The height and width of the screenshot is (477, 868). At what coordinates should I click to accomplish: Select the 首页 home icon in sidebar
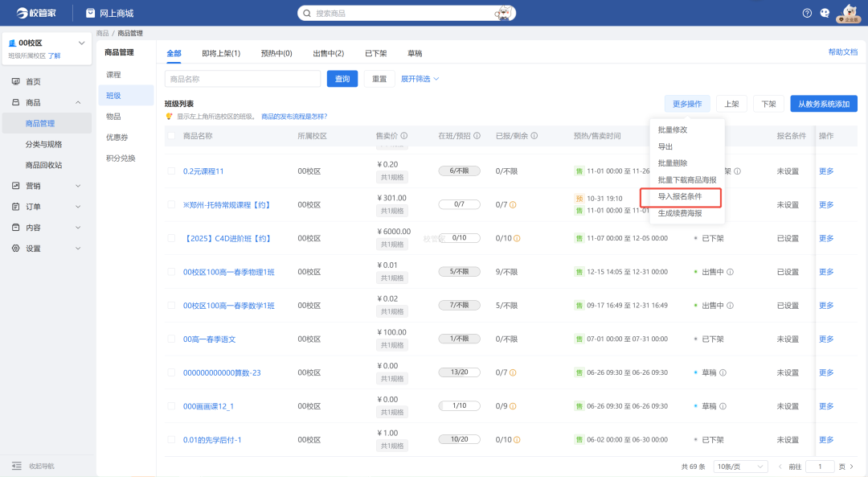(17, 81)
